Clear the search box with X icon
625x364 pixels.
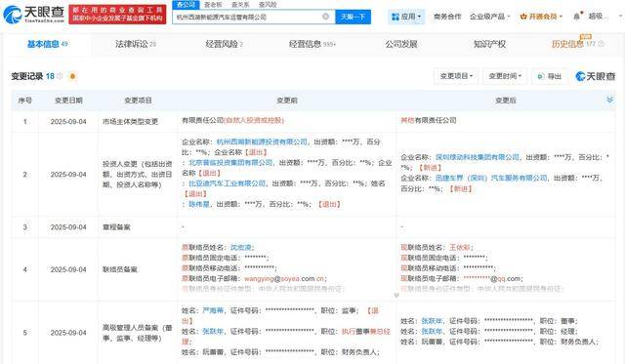(x=325, y=17)
